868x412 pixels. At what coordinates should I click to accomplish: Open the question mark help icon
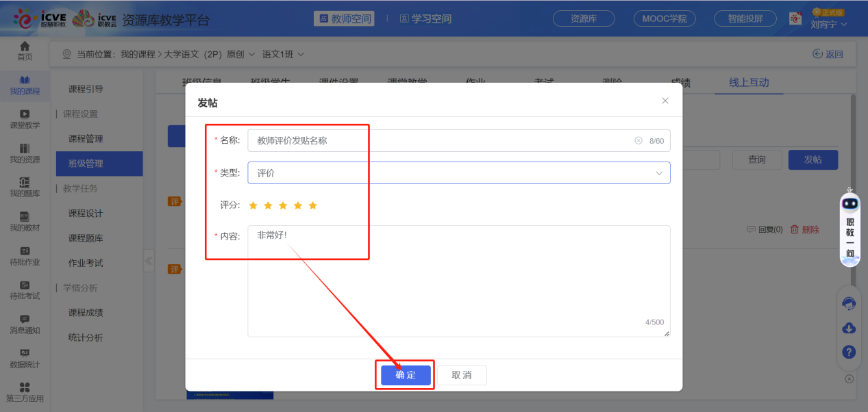click(x=849, y=352)
